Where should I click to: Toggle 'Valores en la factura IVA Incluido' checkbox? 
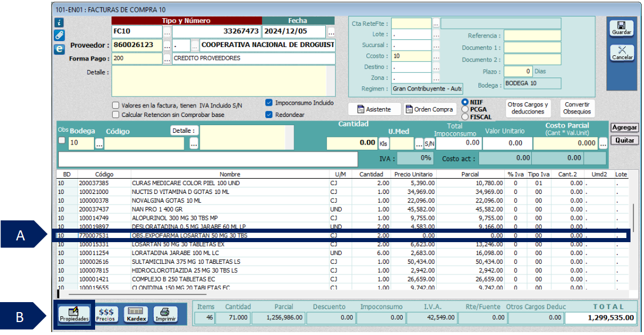pyautogui.click(x=116, y=106)
